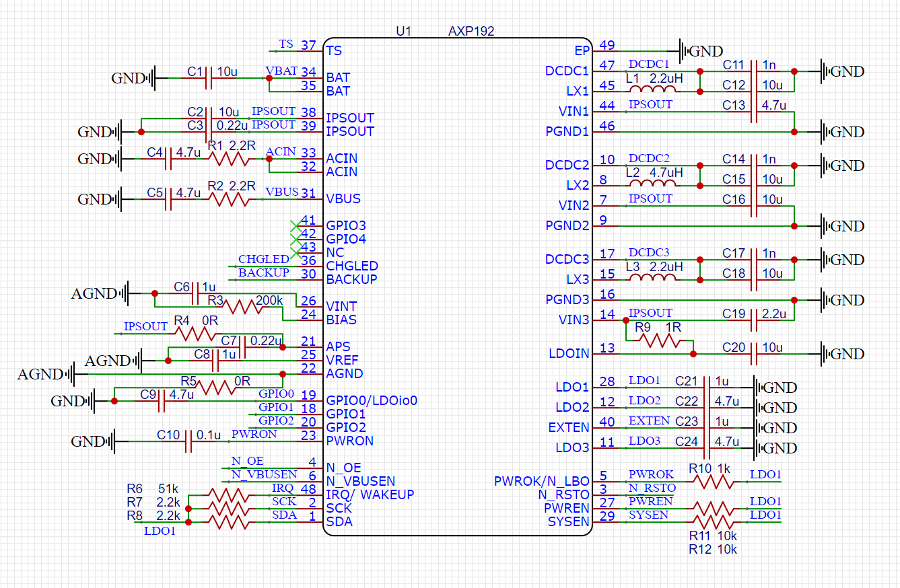Click the C21 capacitor on the LDO1 line
This screenshot has height=588, width=900.
click(706, 388)
